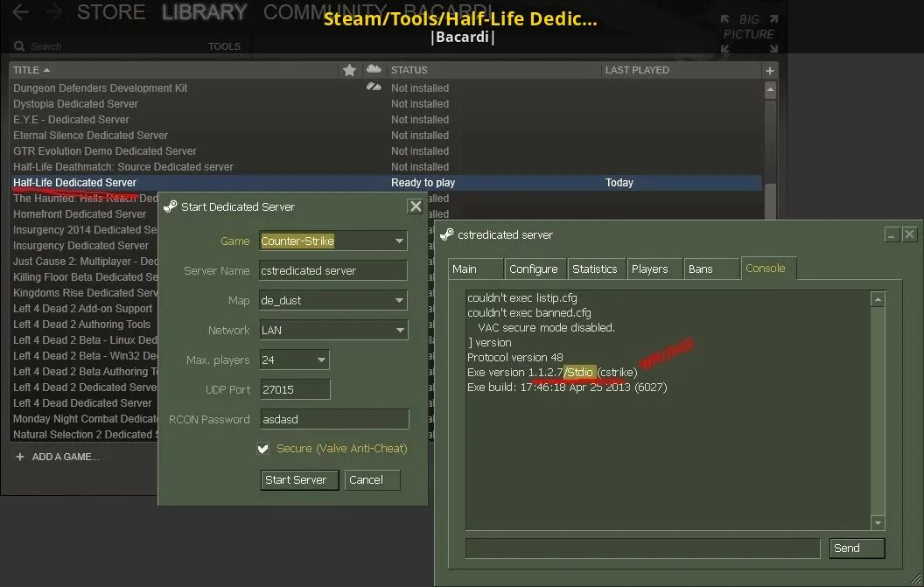Select E.Y.E - Dedicated Server row
Viewport: 924px width, 587px height.
tap(387, 120)
